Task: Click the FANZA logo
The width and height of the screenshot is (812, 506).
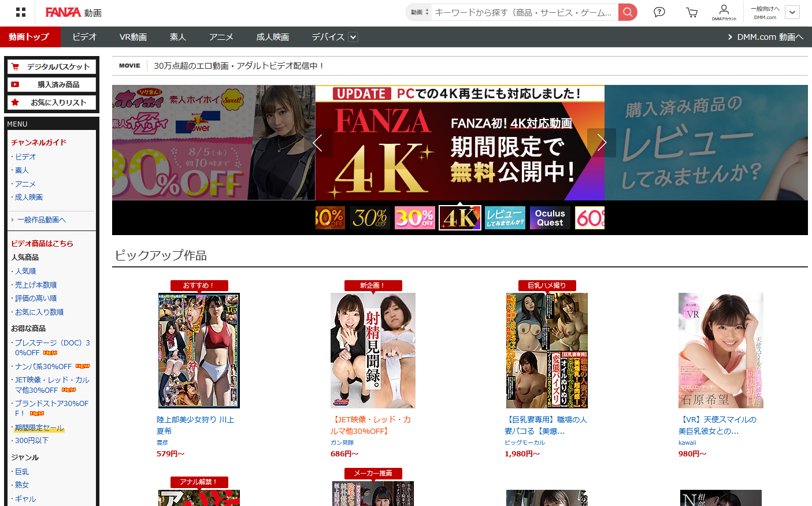Action: [x=63, y=12]
